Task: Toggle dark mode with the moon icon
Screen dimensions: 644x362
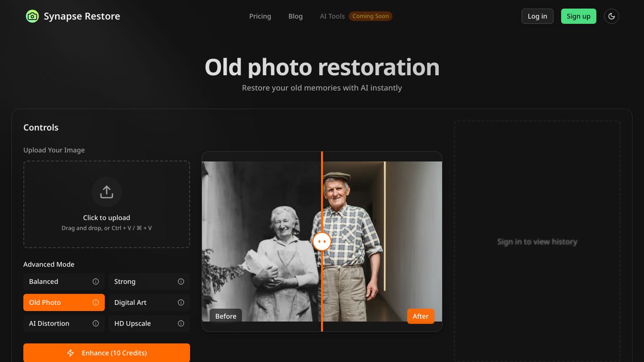Action: 612,16
